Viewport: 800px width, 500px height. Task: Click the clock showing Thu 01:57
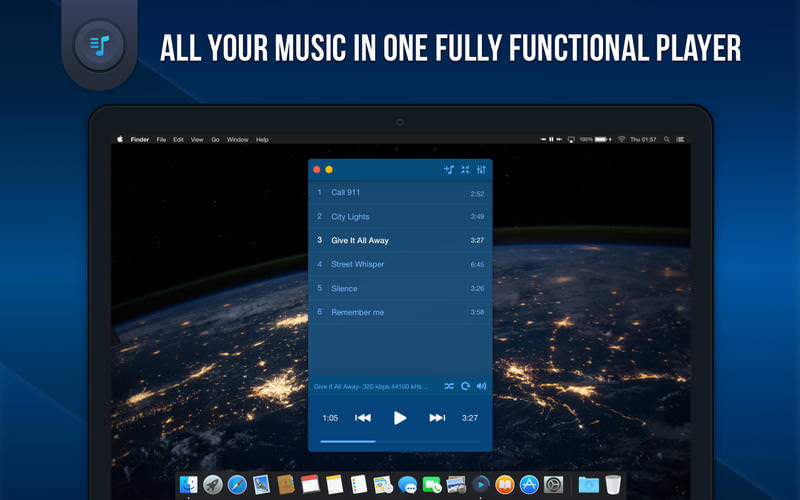pos(643,139)
